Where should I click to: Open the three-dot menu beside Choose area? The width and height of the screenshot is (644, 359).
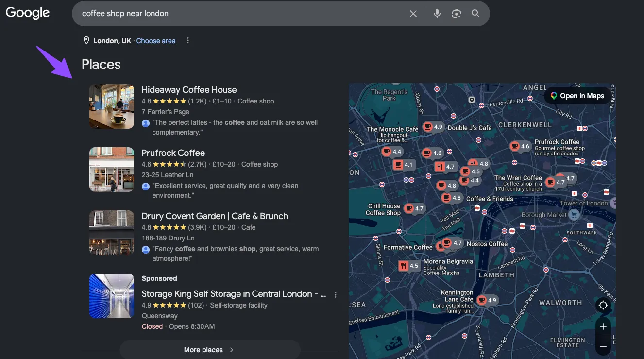pos(188,41)
